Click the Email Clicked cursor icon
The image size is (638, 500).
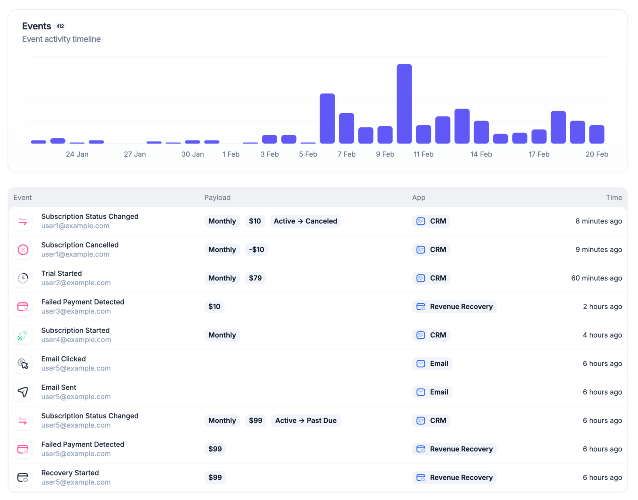tap(23, 363)
